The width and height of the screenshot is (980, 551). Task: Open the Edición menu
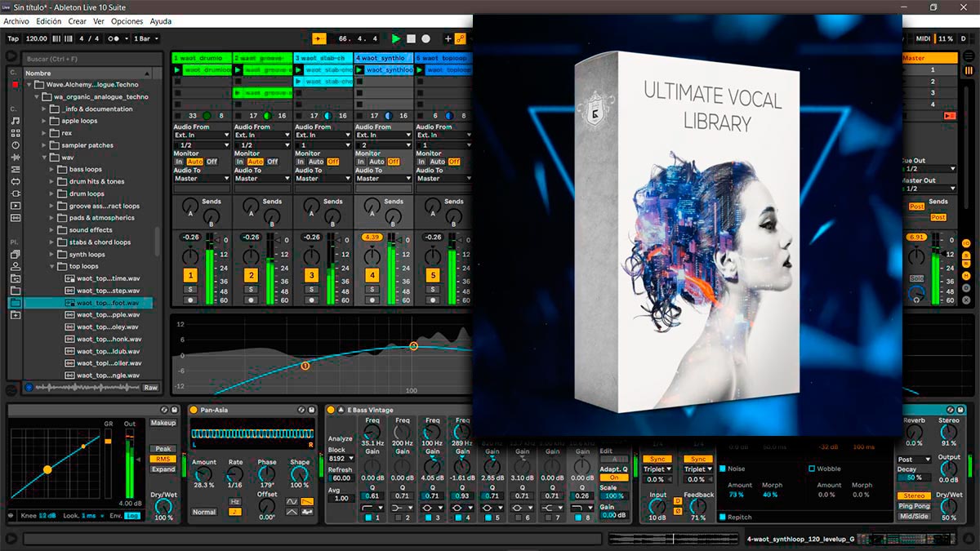[49, 21]
